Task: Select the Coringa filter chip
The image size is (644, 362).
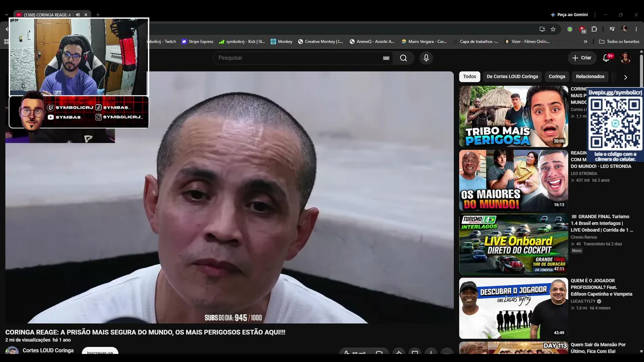Action: (557, 76)
